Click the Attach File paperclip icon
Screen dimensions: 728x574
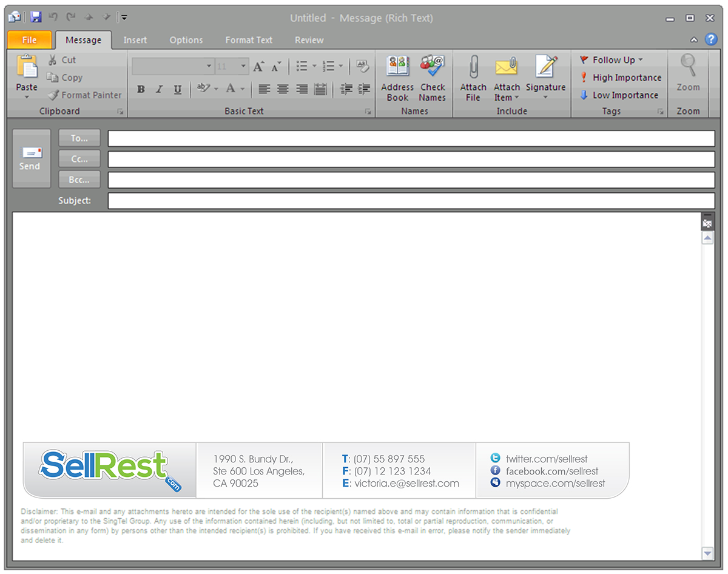pyautogui.click(x=473, y=67)
